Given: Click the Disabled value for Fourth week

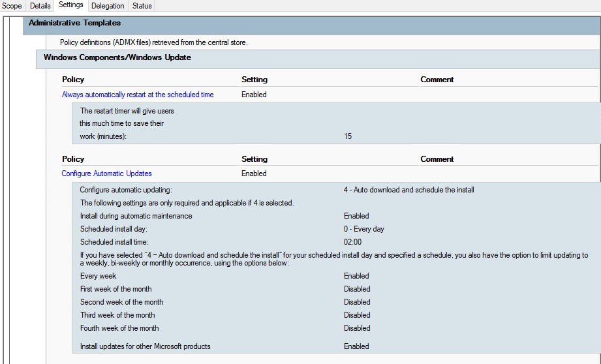Looking at the screenshot, I should 357,328.
